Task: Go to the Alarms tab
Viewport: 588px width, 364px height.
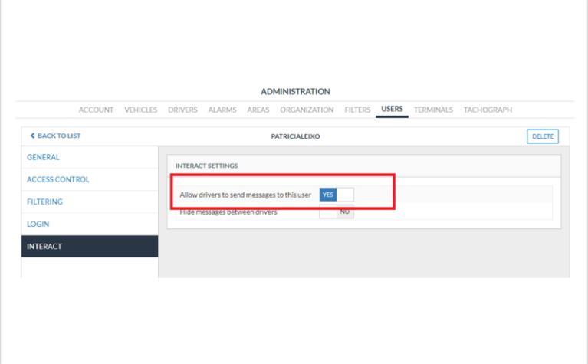Action: (222, 110)
